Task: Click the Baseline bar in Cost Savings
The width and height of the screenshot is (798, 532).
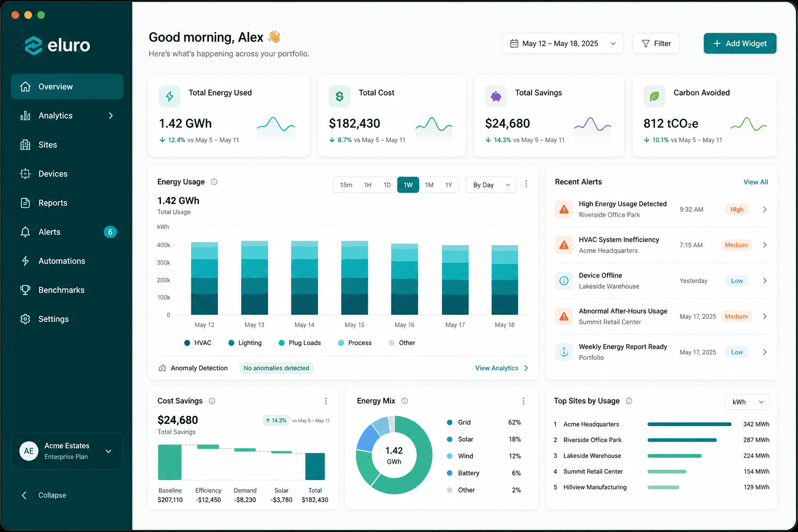Action: (x=170, y=462)
